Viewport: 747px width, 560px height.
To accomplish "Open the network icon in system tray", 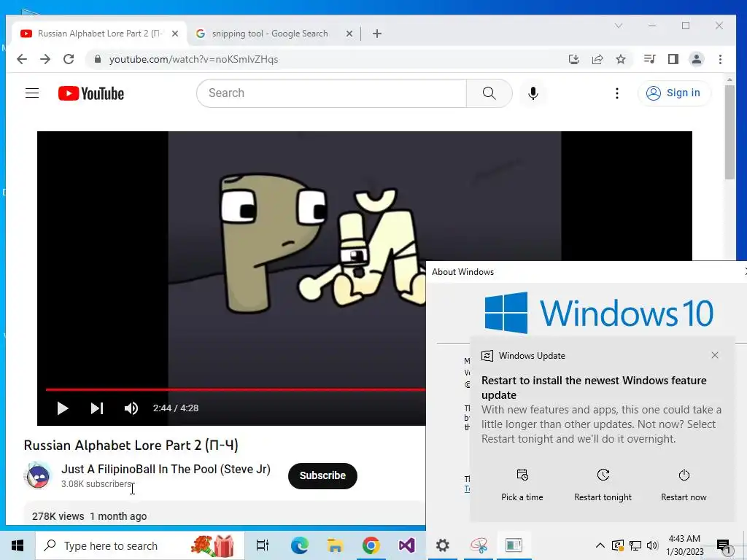I will tap(635, 545).
